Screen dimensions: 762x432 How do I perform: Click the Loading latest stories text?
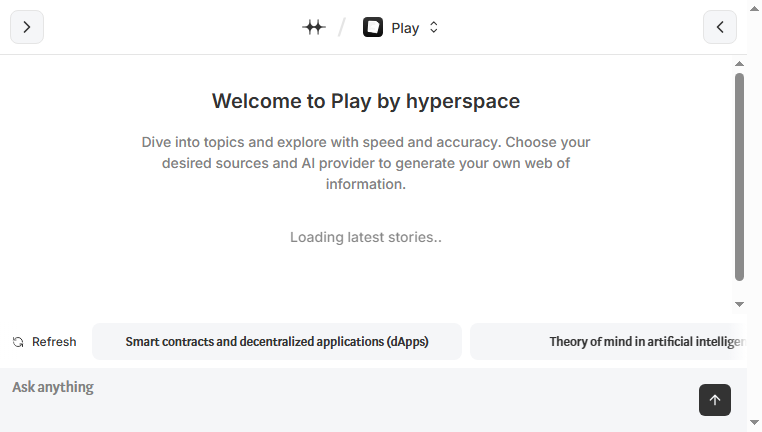pos(366,237)
